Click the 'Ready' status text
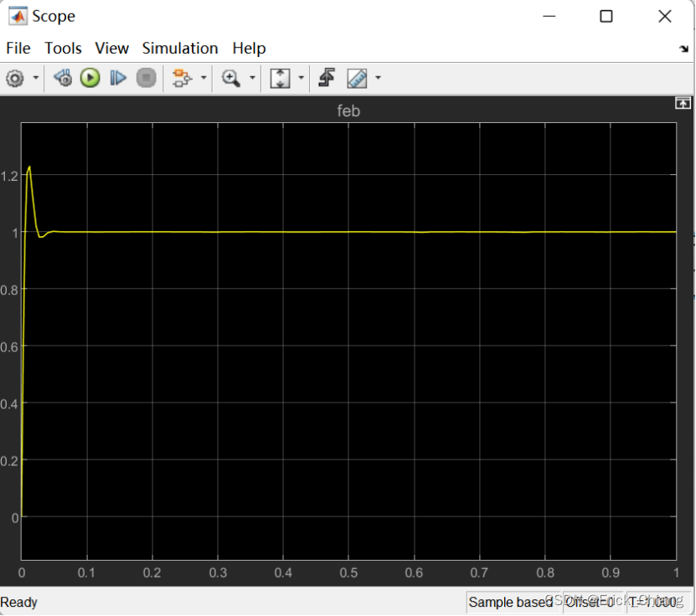The image size is (696, 616). 18,603
